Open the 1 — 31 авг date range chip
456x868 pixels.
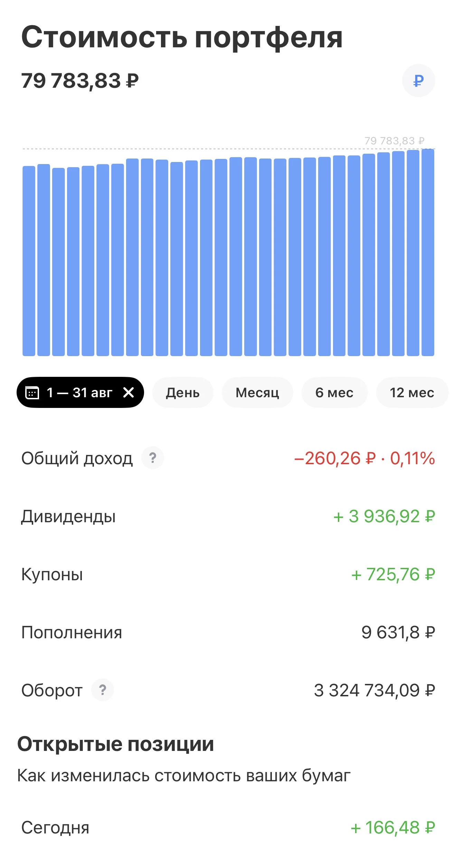tap(80, 392)
